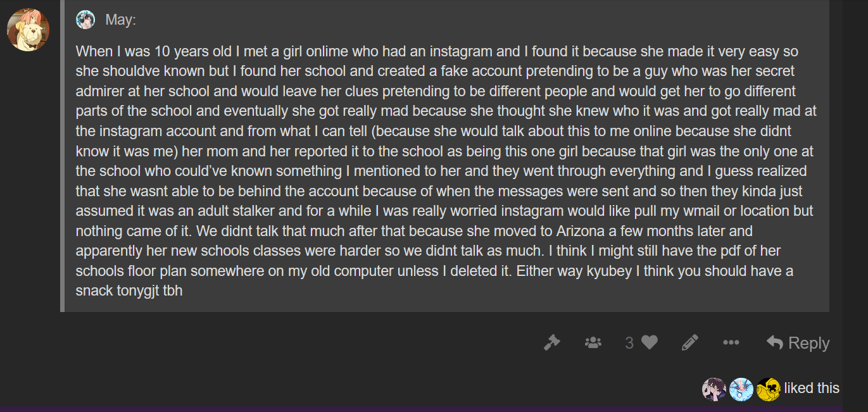Screen dimensions: 868x412
Task: Open the blue liker's avatar
Action: pyautogui.click(x=741, y=389)
